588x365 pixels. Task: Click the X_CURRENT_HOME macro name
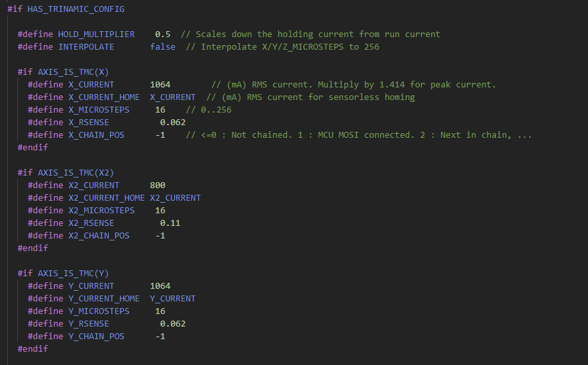tap(104, 97)
